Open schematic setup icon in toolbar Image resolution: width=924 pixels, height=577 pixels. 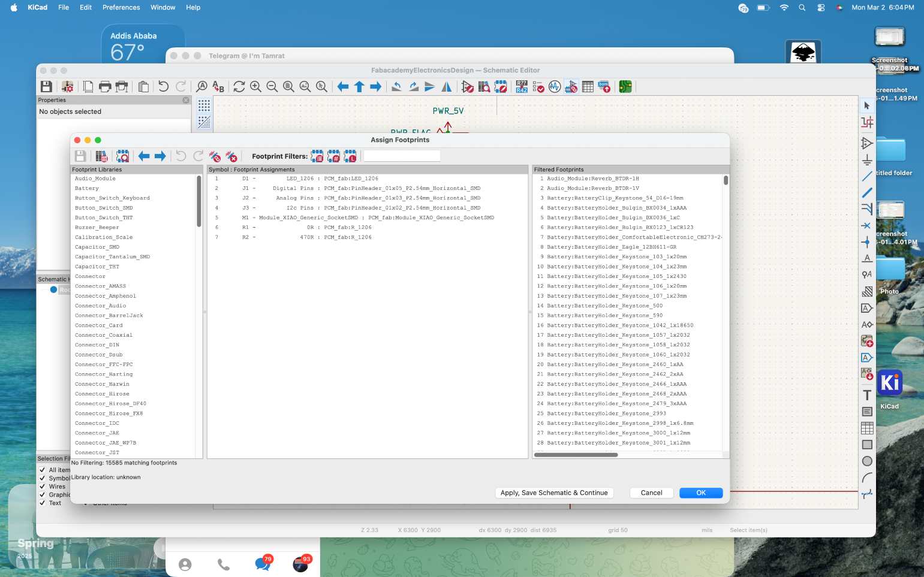[67, 87]
